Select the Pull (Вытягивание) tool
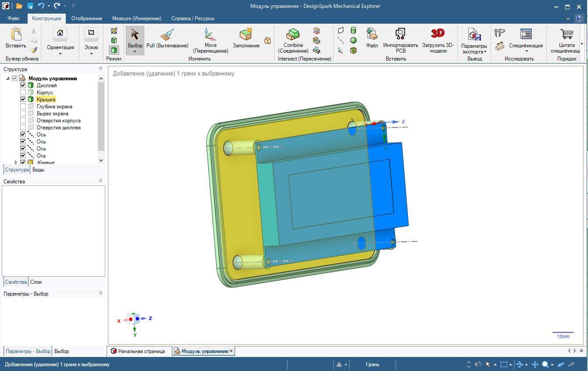 click(x=167, y=39)
